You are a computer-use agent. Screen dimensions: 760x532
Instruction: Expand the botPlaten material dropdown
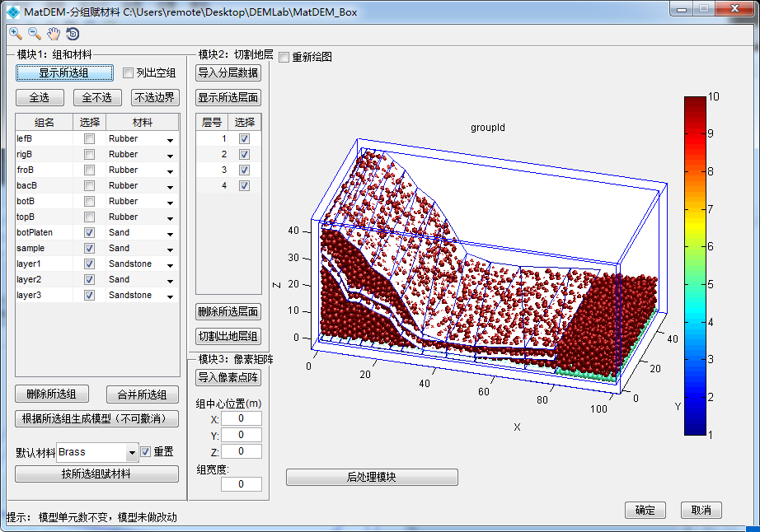point(170,234)
